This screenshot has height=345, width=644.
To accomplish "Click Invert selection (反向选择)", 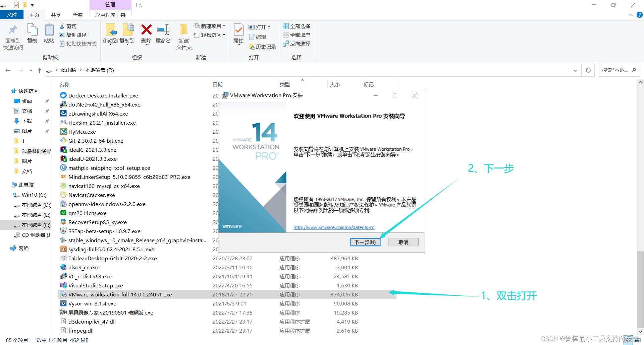I will [297, 44].
